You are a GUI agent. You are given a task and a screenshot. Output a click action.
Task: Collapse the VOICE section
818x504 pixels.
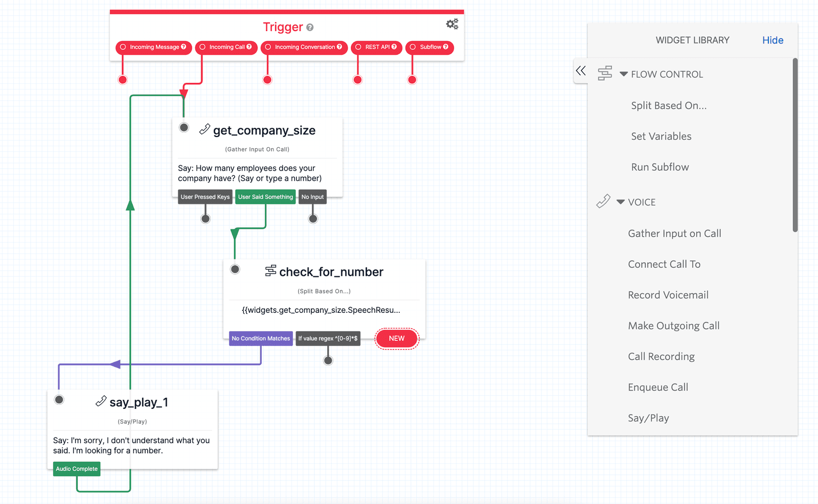click(x=622, y=201)
